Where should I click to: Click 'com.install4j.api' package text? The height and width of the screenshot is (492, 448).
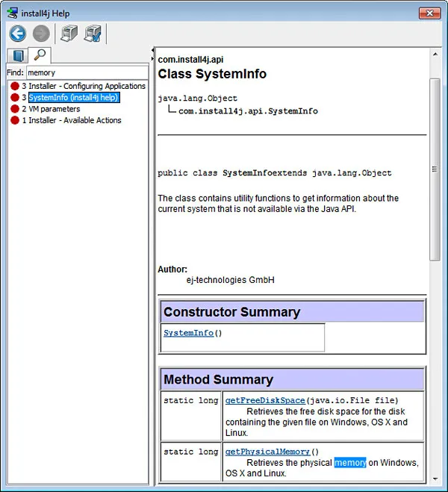pyautogui.click(x=190, y=60)
